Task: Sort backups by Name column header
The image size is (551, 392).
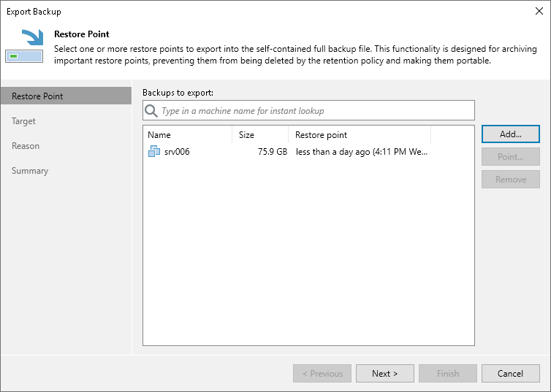Action: point(188,135)
